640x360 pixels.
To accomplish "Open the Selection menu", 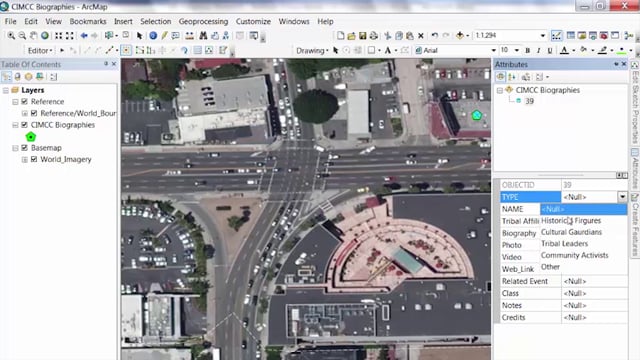I will pyautogui.click(x=156, y=21).
